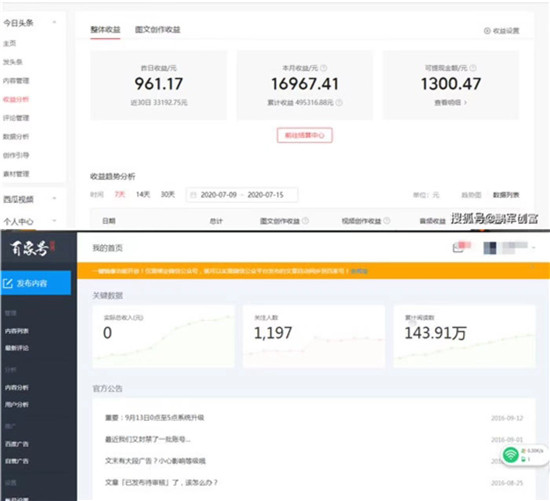
Task: Click the 日期 column header
Action: (109, 221)
